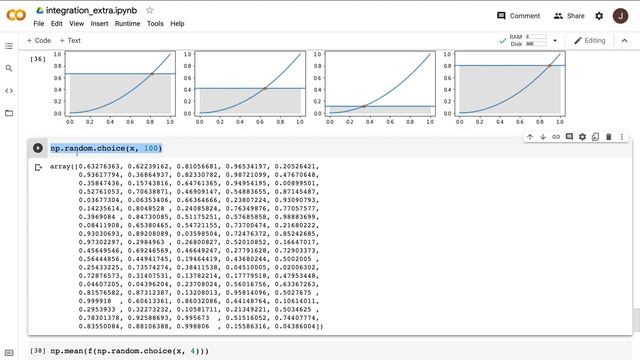640x360 pixels.
Task: Open the Editing mode selector
Action: coord(590,40)
